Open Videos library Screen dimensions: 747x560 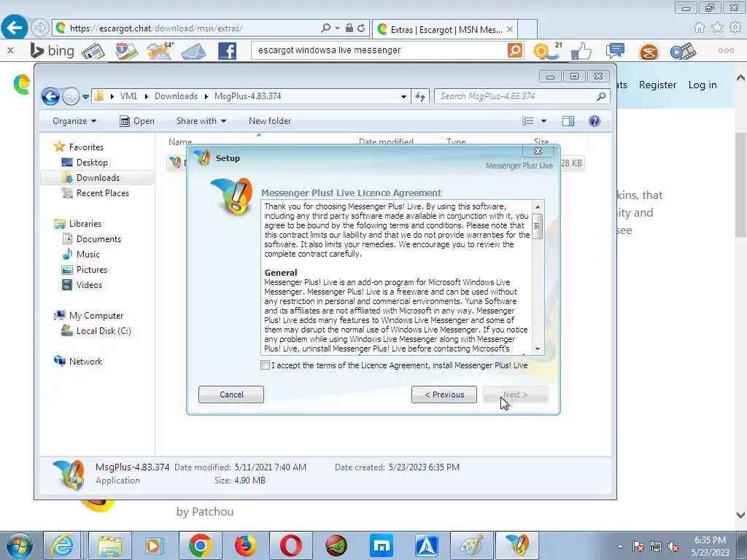(89, 285)
